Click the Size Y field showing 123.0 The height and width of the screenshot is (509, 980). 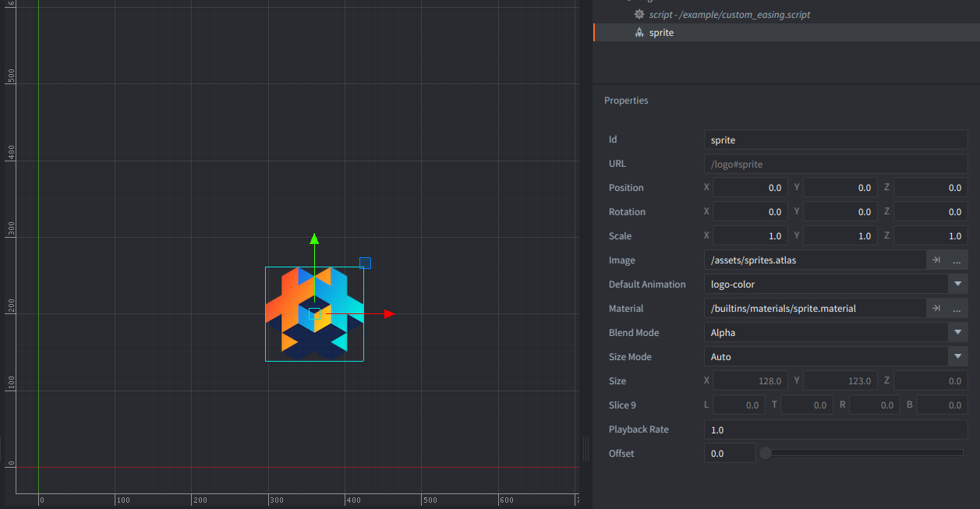point(840,381)
